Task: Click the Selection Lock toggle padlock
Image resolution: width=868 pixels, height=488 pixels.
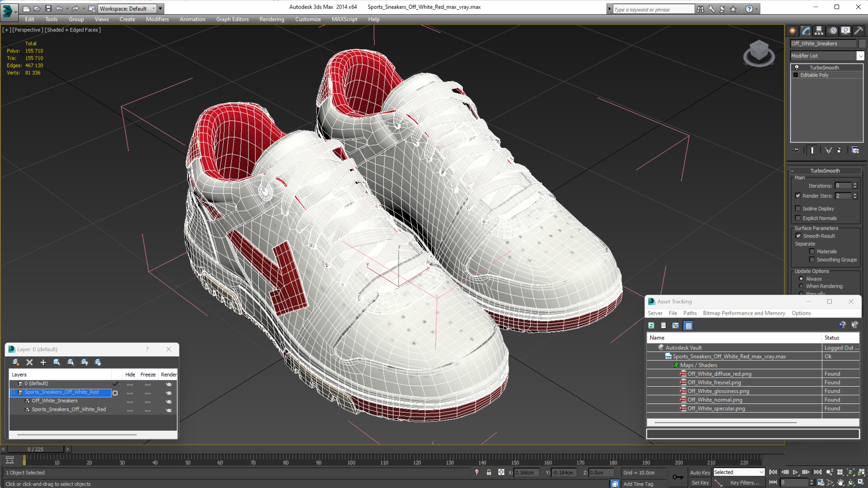Action: 489,472
